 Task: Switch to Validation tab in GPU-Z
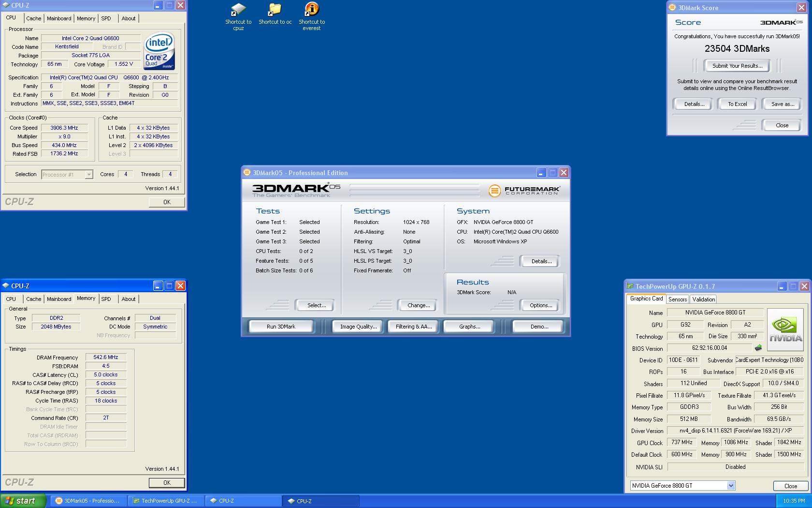(x=704, y=299)
